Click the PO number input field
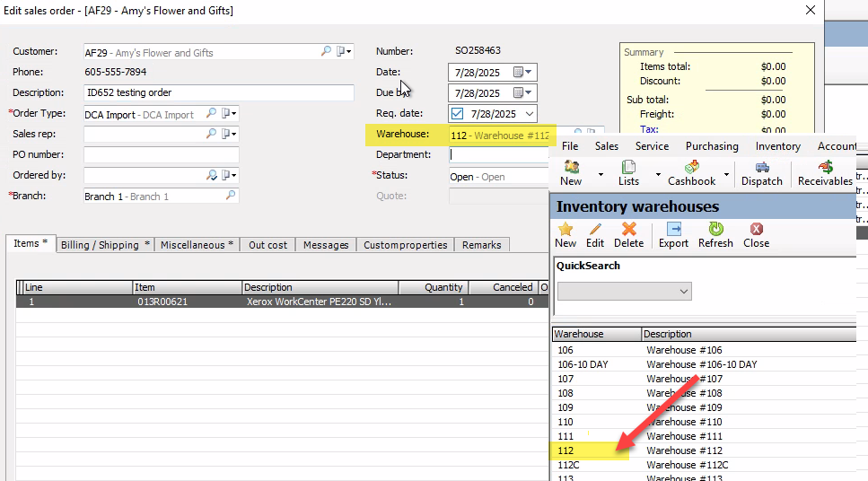The width and height of the screenshot is (868, 481). point(161,154)
